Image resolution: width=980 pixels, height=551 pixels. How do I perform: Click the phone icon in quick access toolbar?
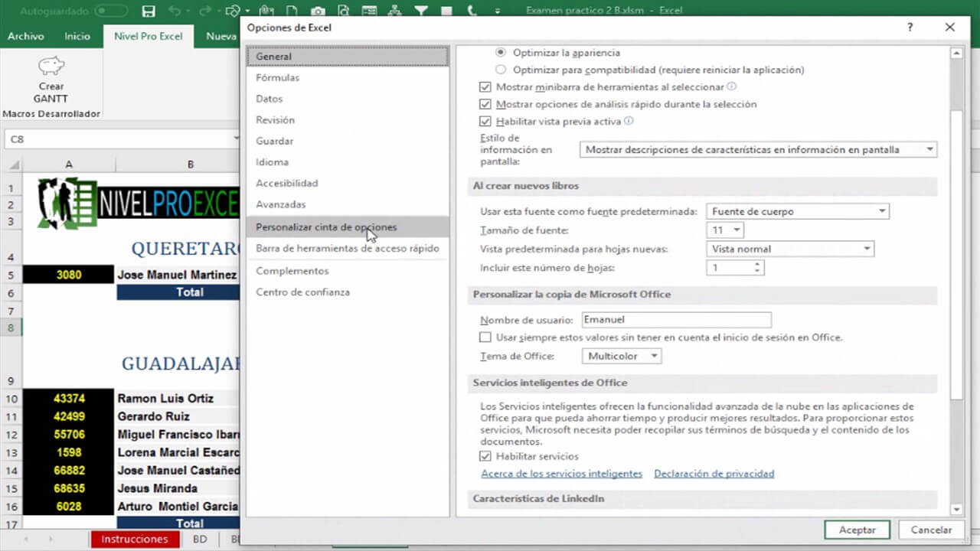click(471, 11)
